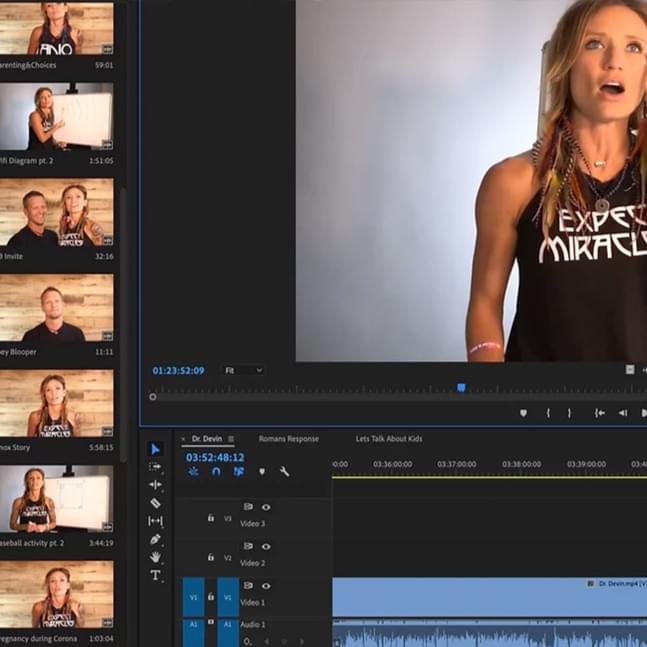This screenshot has width=647, height=647.
Task: Select the Slip tool
Action: point(155,521)
